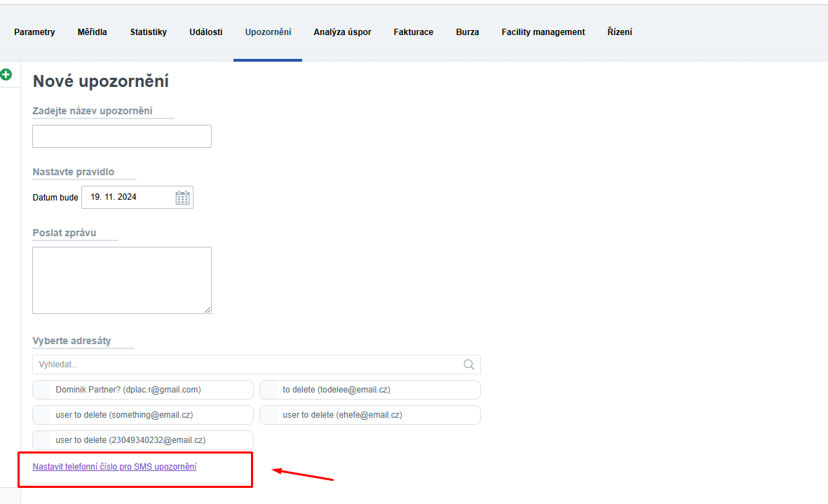Viewport: 828px width, 504px height.
Task: Go to the Řízení tab
Action: point(620,32)
